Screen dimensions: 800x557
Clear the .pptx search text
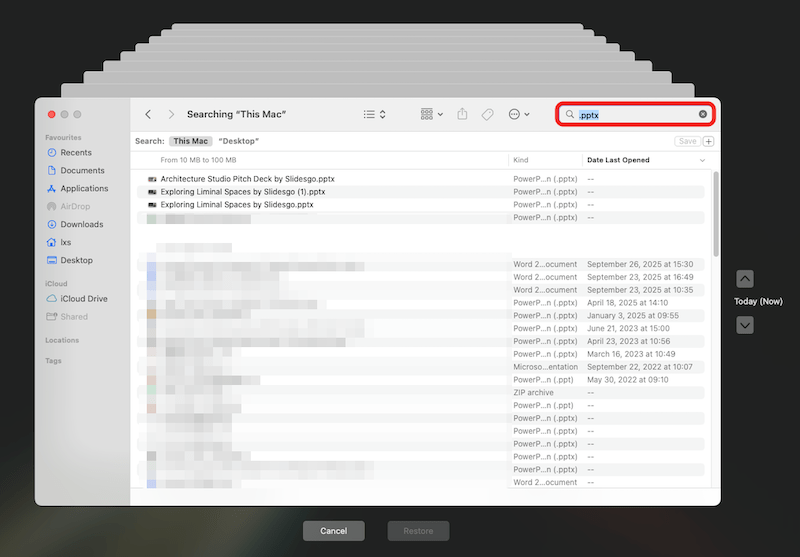(702, 115)
